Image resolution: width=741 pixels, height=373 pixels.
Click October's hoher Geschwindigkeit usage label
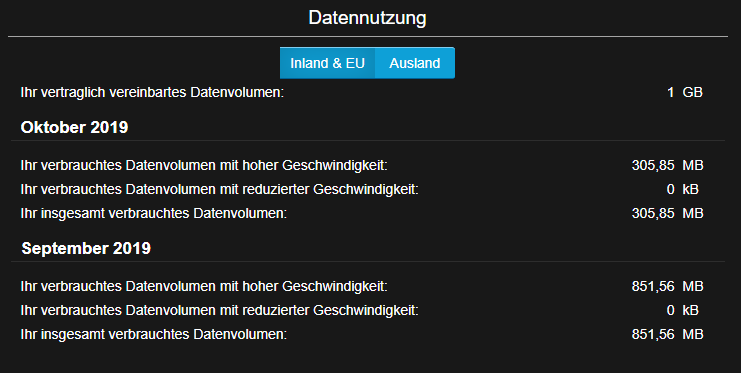[204, 165]
